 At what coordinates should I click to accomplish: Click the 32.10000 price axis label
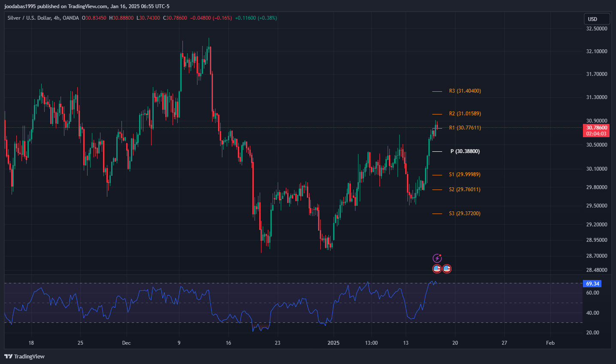pyautogui.click(x=597, y=51)
